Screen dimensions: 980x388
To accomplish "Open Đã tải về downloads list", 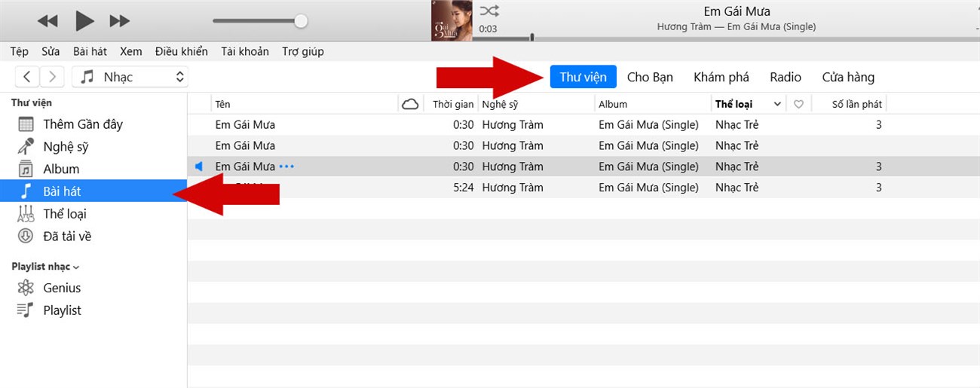I will [67, 237].
